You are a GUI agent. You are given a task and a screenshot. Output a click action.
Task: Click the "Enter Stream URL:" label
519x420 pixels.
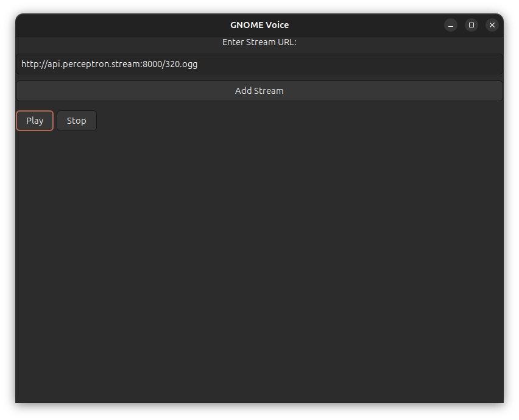tap(259, 42)
